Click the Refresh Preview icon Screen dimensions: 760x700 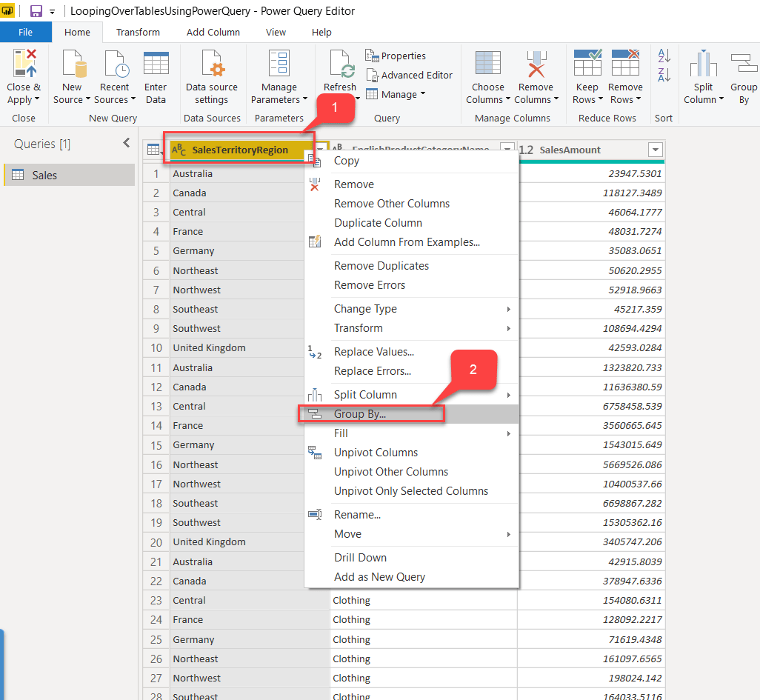340,65
